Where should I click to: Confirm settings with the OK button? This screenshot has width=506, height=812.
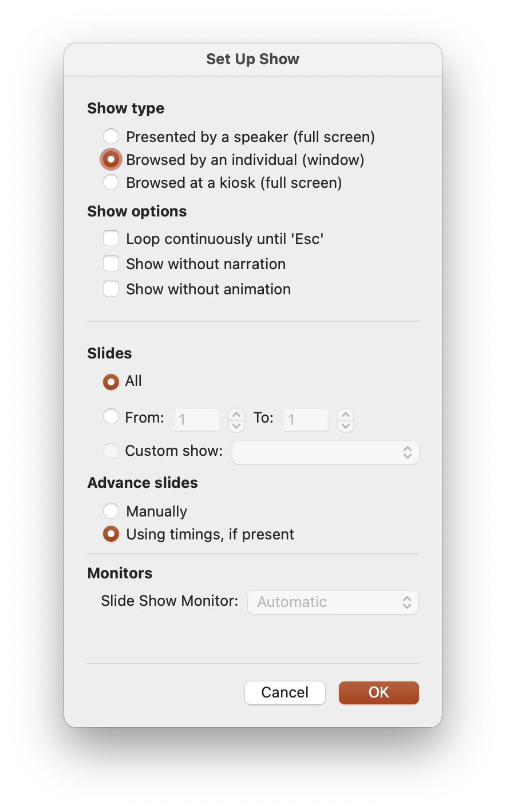[378, 692]
